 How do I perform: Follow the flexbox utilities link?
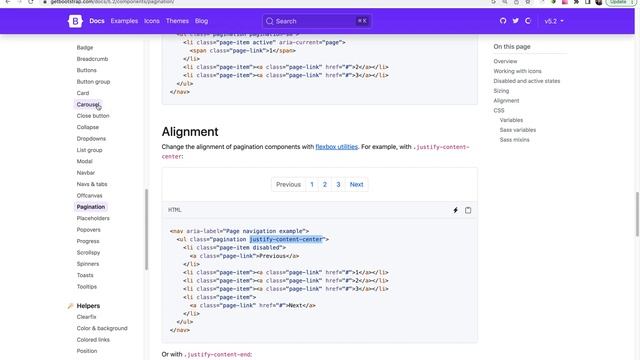pos(337,147)
